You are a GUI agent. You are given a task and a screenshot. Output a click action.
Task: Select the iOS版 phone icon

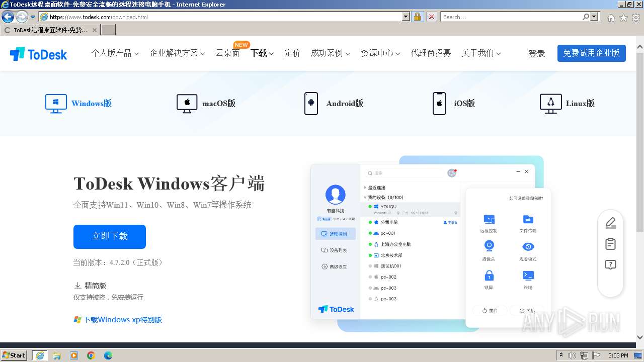pos(439,104)
